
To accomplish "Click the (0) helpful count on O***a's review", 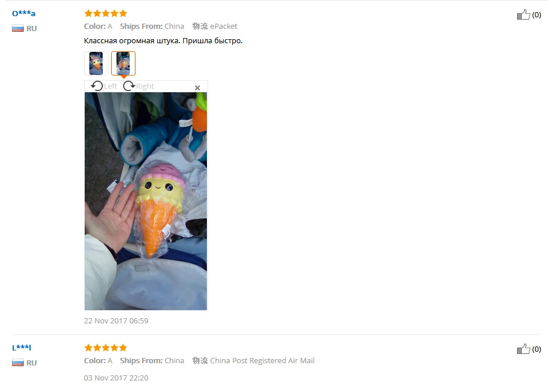I will 537,15.
